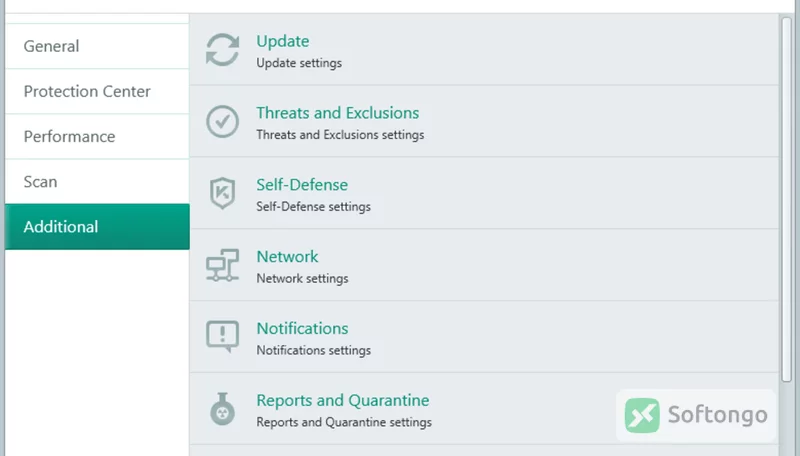
Task: Open the Update link
Action: click(x=283, y=41)
